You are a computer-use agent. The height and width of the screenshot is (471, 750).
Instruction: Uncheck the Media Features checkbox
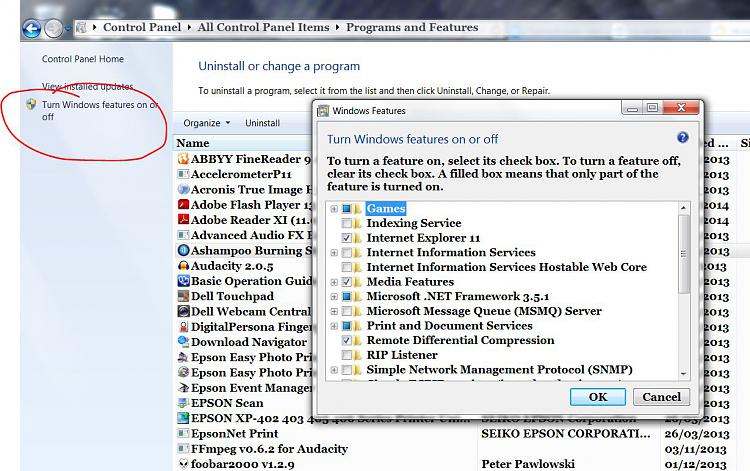pos(346,282)
